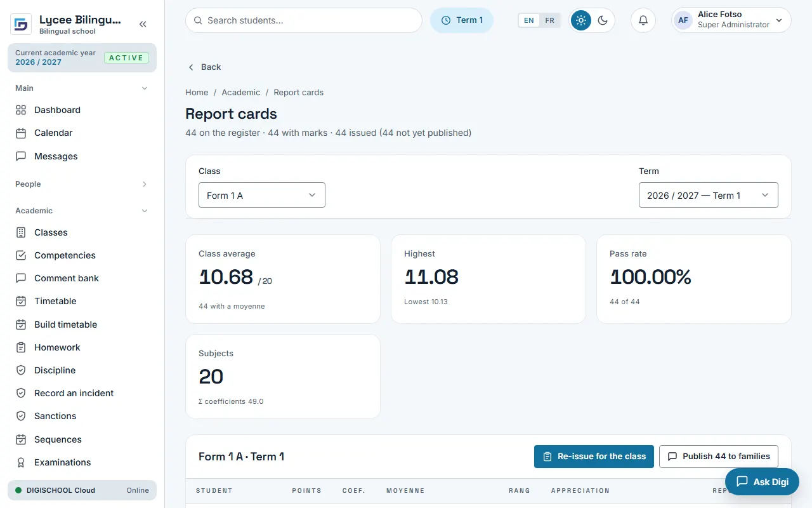Click the APPRECIATION column header
The width and height of the screenshot is (812, 508).
coord(580,491)
